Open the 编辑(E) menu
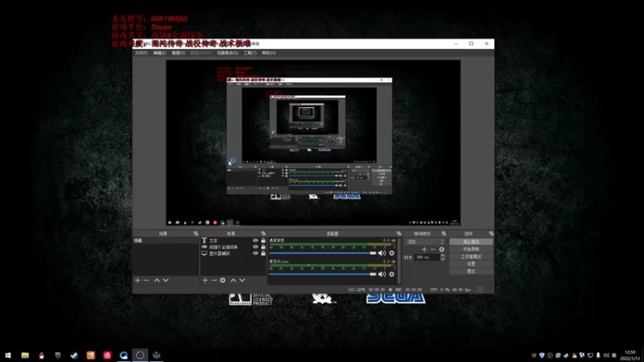The height and width of the screenshot is (362, 644). pyautogui.click(x=159, y=53)
